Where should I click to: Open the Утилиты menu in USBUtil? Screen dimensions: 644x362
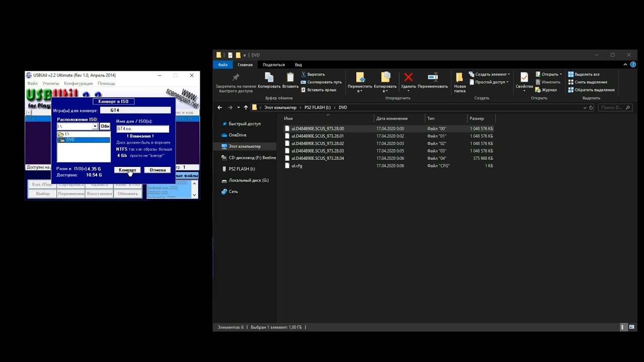[51, 83]
